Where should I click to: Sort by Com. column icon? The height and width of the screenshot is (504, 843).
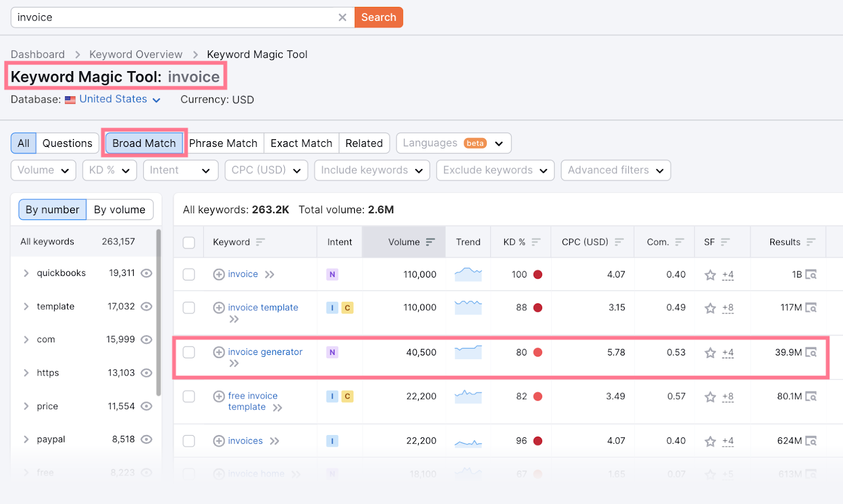(x=680, y=242)
